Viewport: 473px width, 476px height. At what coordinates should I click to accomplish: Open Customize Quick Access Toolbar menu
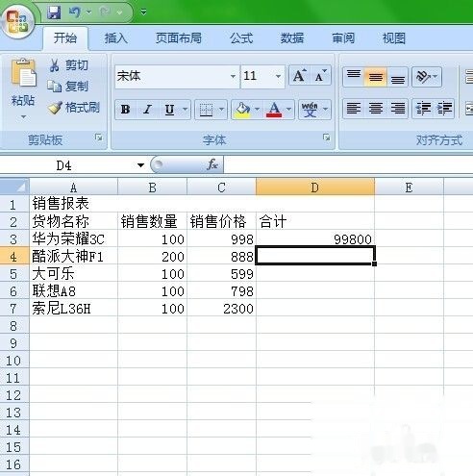(x=143, y=13)
